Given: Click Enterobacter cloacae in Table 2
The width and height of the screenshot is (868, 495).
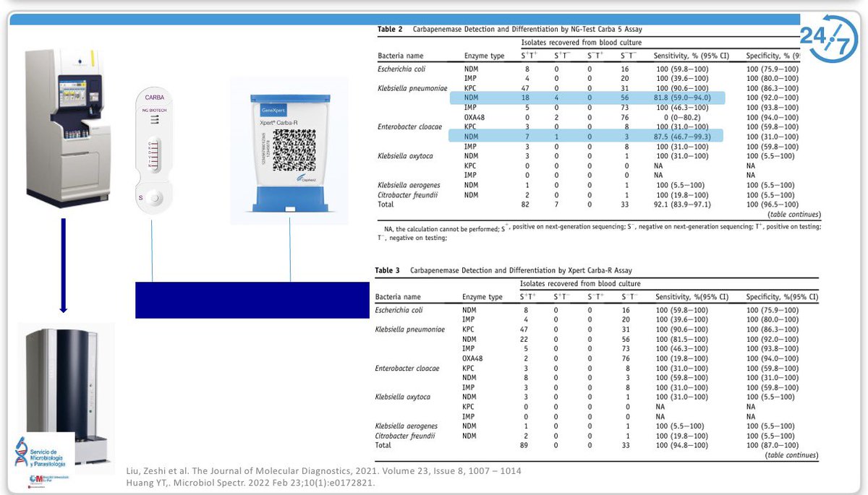Looking at the screenshot, I should point(409,127).
